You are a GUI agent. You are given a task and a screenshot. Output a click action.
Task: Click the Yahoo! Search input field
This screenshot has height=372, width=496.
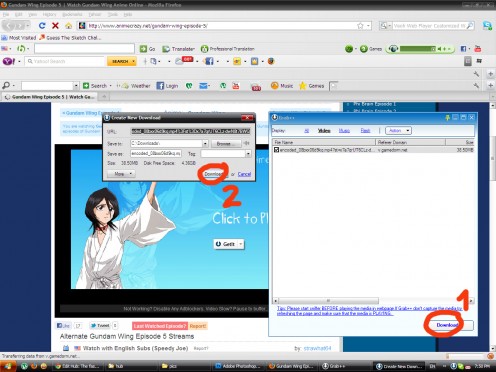click(x=65, y=61)
